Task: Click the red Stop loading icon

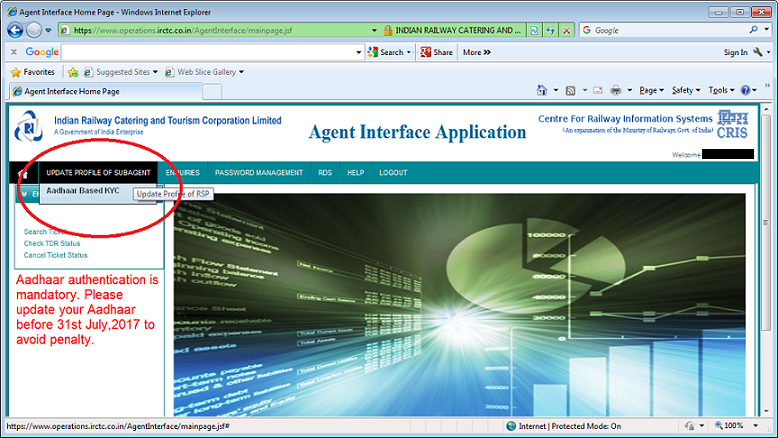Action: 567,30
